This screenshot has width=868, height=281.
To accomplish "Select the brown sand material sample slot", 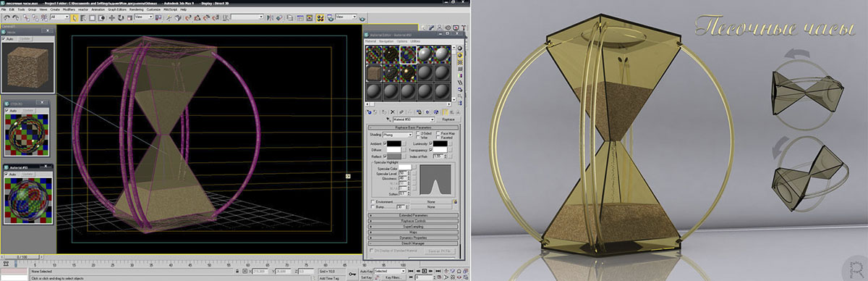I will (x=374, y=72).
